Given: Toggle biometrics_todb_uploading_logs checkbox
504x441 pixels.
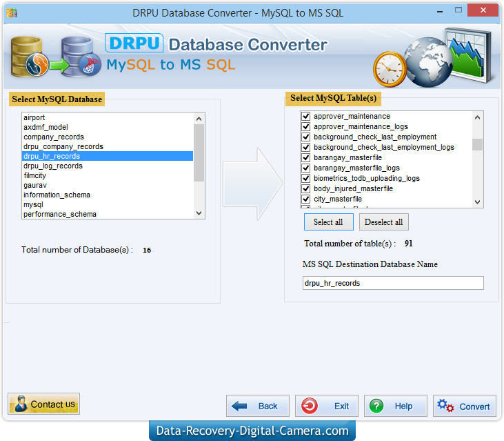Looking at the screenshot, I should (305, 178).
